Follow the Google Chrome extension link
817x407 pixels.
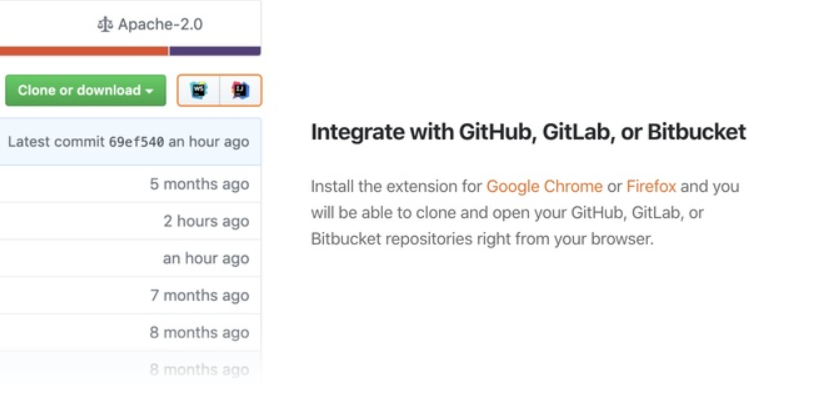(x=544, y=187)
